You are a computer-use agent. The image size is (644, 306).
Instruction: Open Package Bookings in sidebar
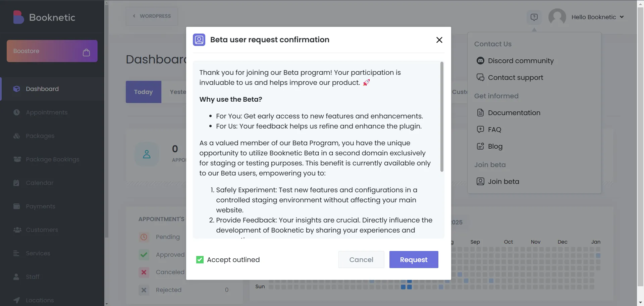(x=53, y=159)
